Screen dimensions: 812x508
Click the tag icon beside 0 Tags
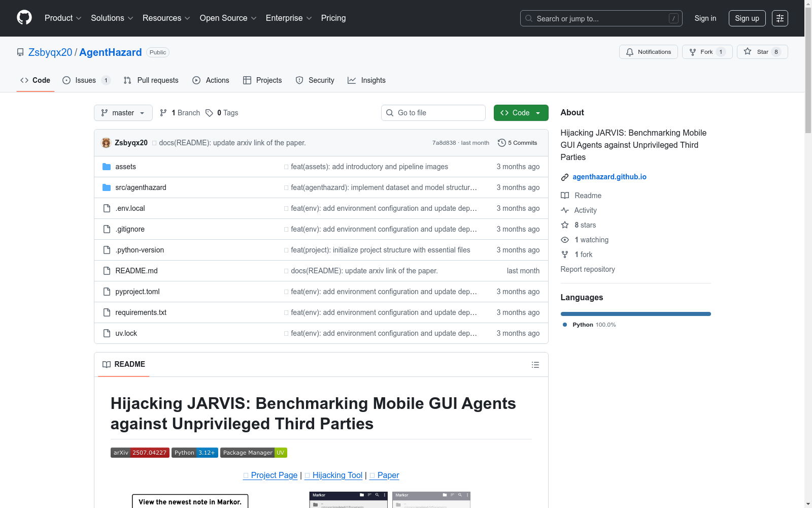209,113
